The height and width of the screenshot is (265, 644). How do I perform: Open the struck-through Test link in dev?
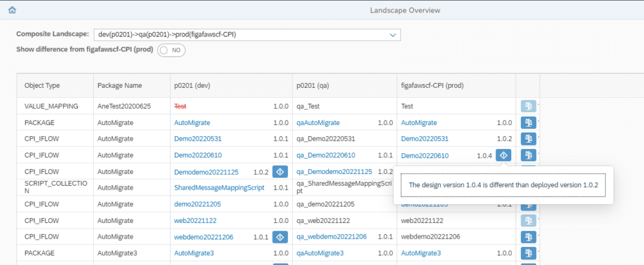[180, 106]
